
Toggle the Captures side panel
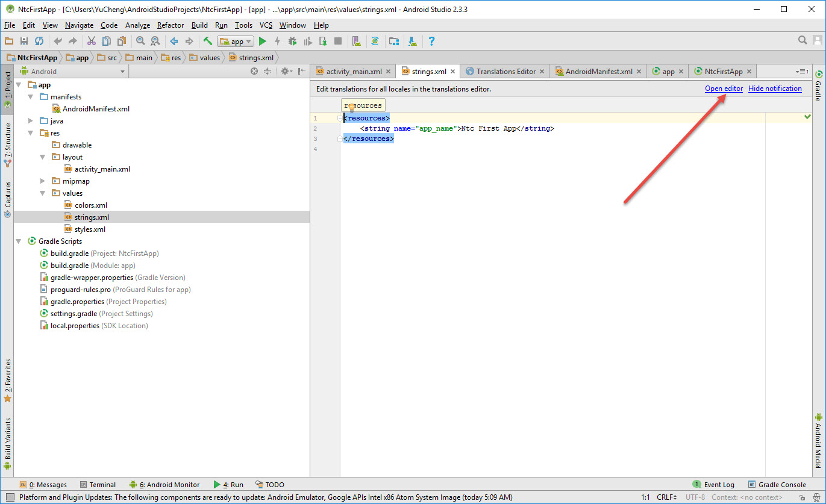(7, 199)
